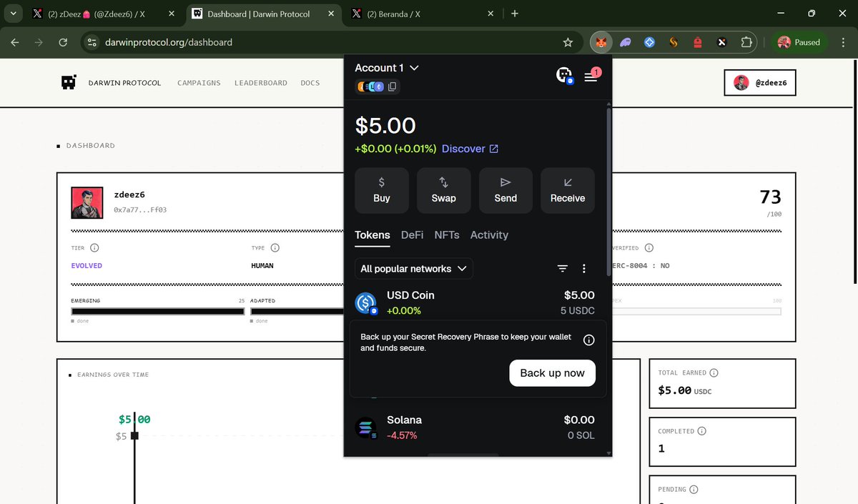The image size is (858, 504).
Task: Click the Swap button in wallet
Action: tap(443, 190)
